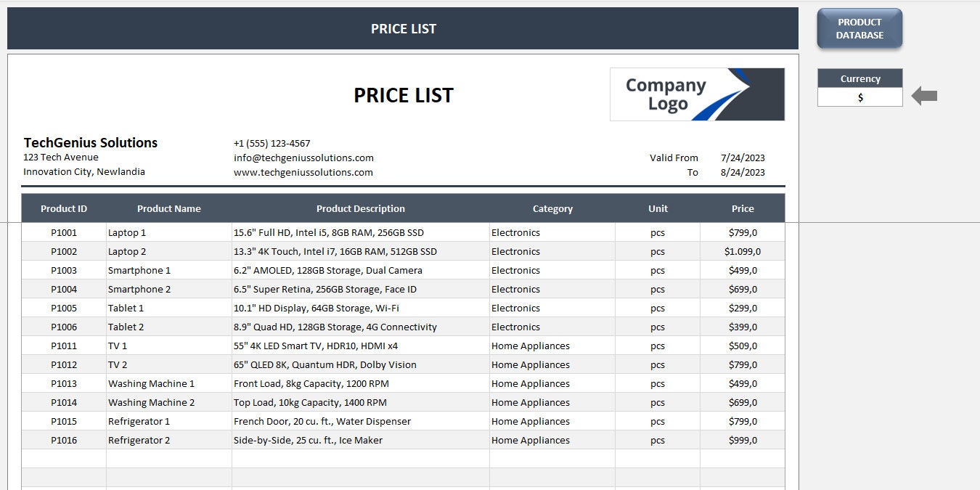Click the address line 123 Tech Avenue
The image size is (980, 490).
point(61,157)
